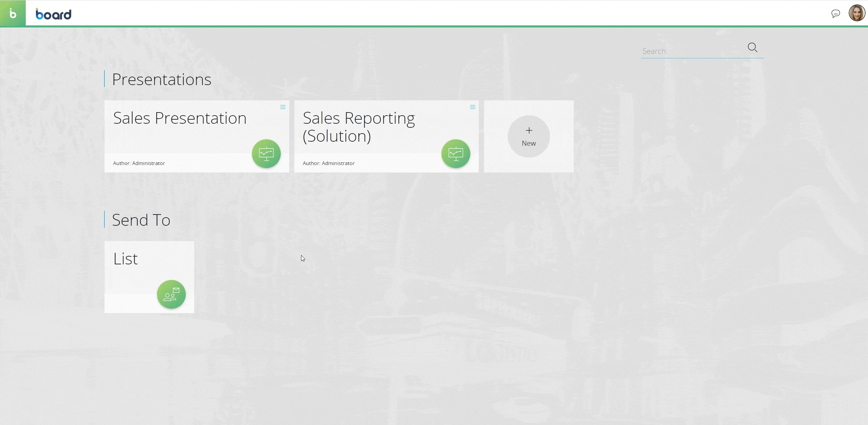Click the Sales Reporting green presentation icon

click(x=456, y=154)
